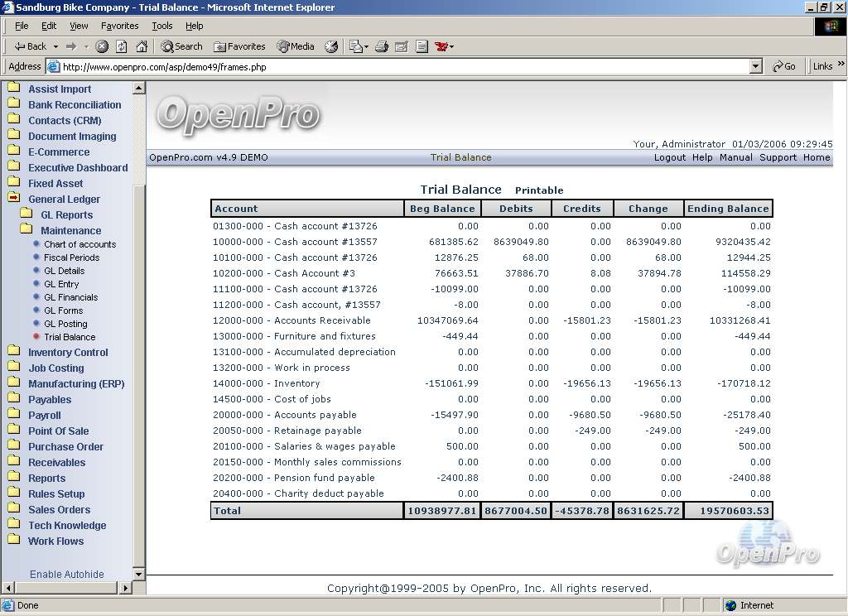Screen dimensions: 848x616
Task: Select Chart of accounts in sidebar
Action: (x=79, y=244)
